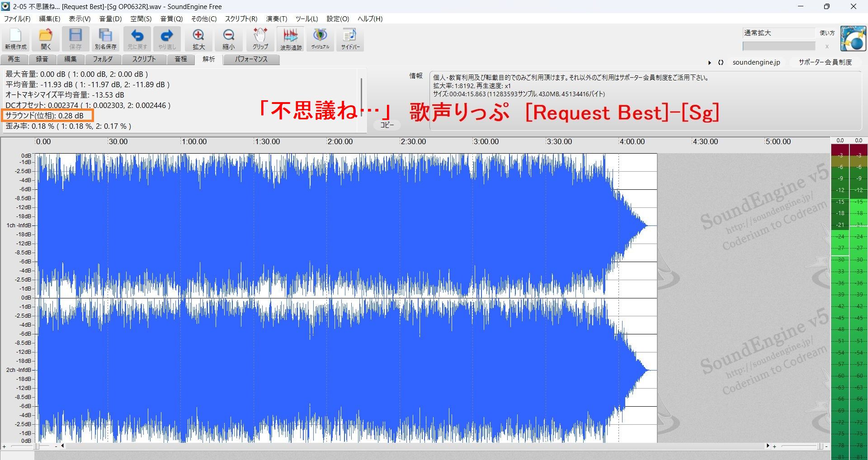This screenshot has width=868, height=460.
Task: Click the 2ch -InfdB channel label
Action: (x=19, y=370)
